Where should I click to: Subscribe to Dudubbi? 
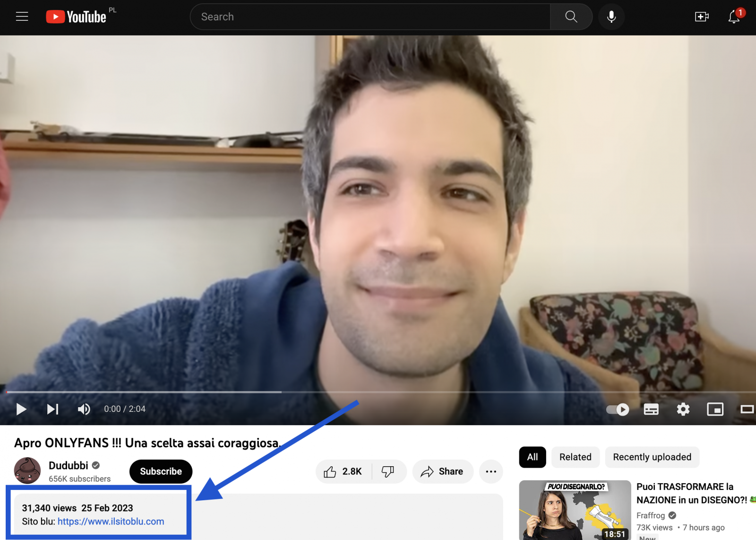pos(161,471)
